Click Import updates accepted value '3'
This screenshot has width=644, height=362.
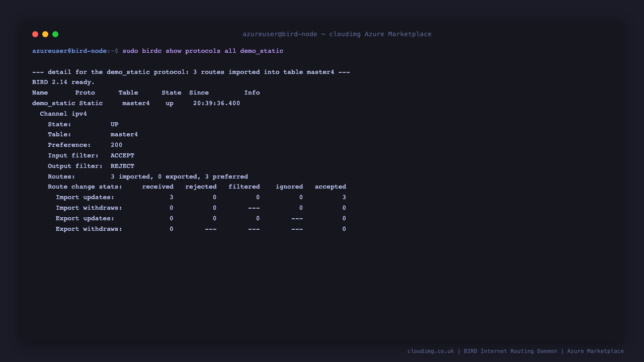344,197
